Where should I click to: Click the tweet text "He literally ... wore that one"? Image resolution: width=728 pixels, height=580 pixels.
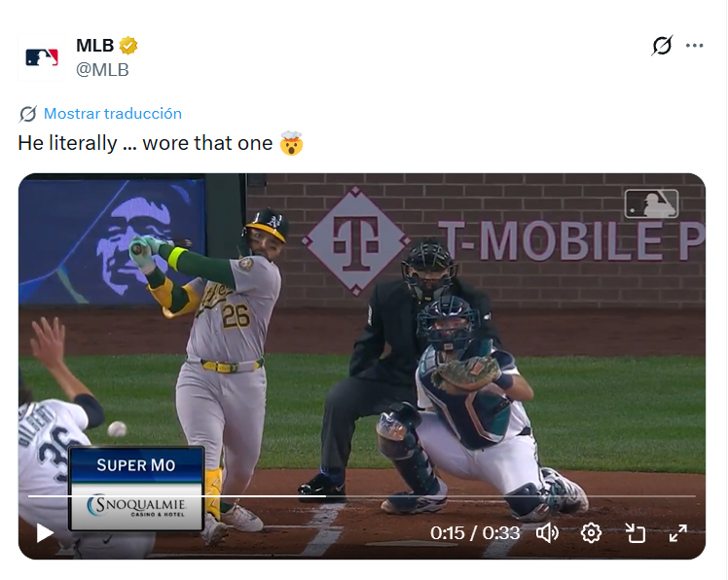[x=145, y=143]
